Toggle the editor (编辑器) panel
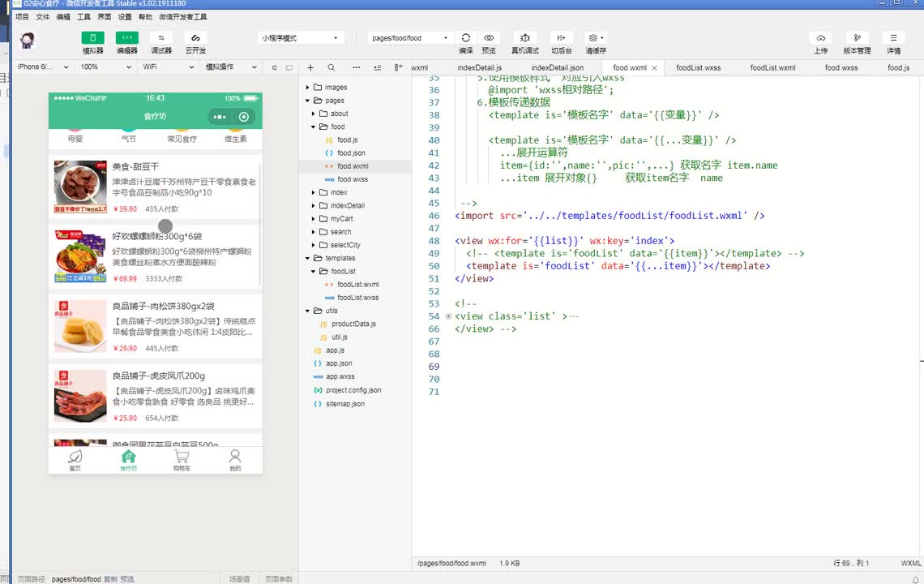 pyautogui.click(x=126, y=38)
